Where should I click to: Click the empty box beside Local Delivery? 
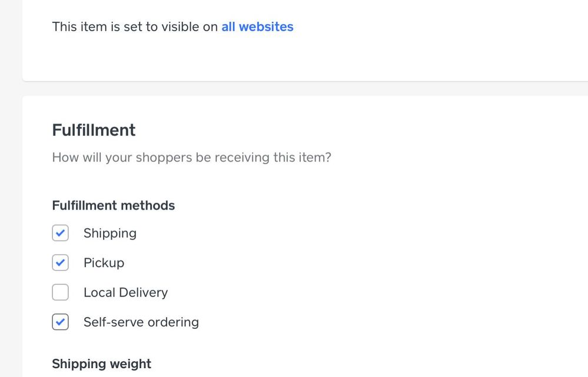[61, 292]
